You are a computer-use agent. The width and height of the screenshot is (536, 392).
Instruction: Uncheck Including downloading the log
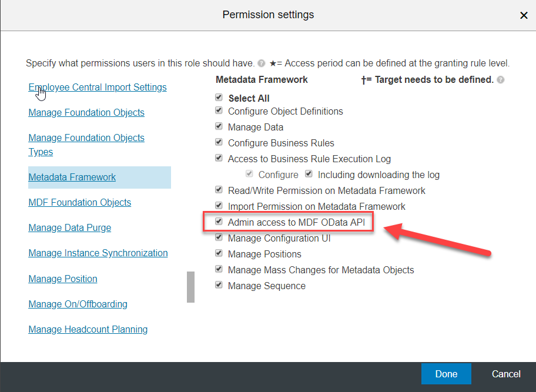[309, 173]
